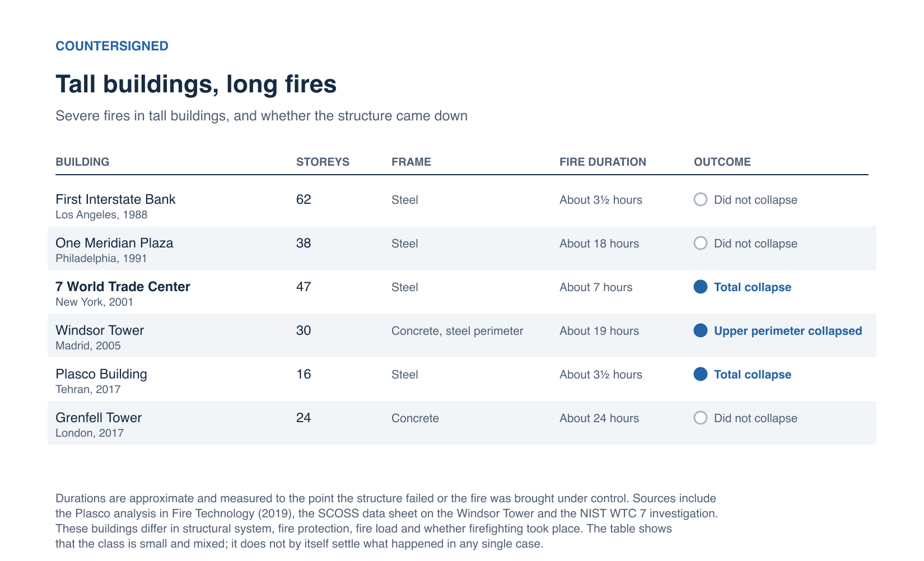Screen dimensions: 924x561
Task: Select the Windsor Tower building name
Action: pyautogui.click(x=100, y=330)
